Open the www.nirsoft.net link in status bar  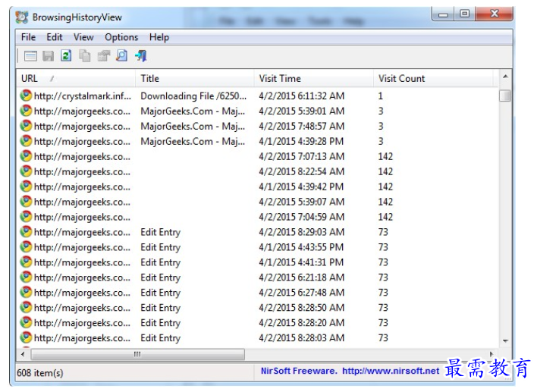click(x=390, y=372)
